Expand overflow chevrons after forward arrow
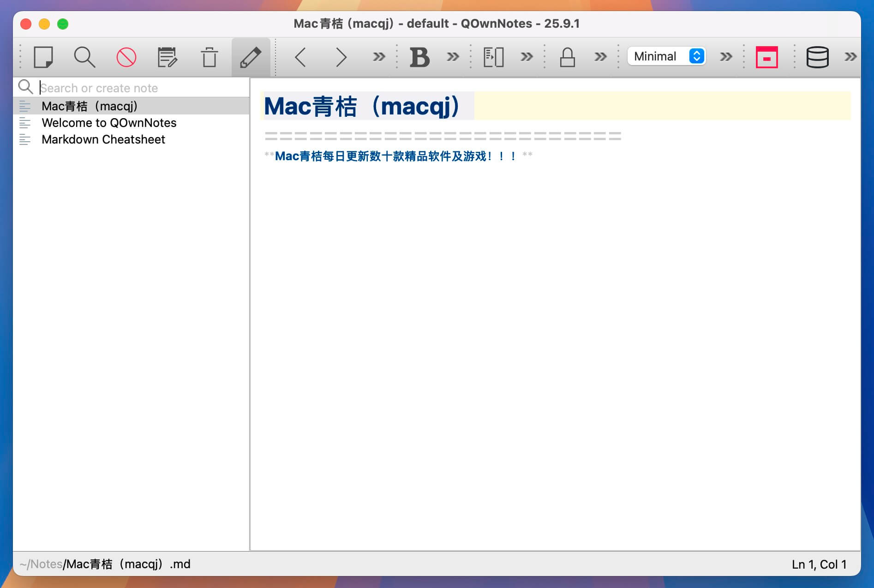The image size is (874, 588). 379,57
